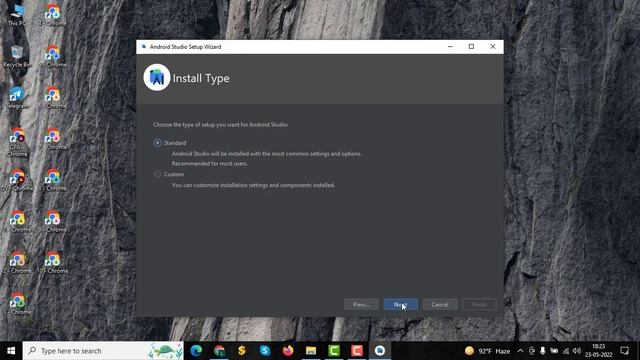Viewport: 640px width, 360px height.
Task: Cancel the Android Studio Setup Wizard
Action: 440,304
